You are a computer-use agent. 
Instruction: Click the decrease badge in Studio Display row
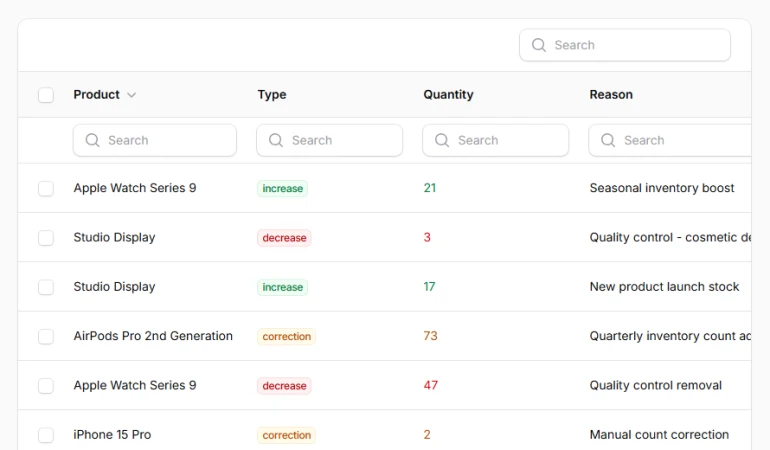284,238
